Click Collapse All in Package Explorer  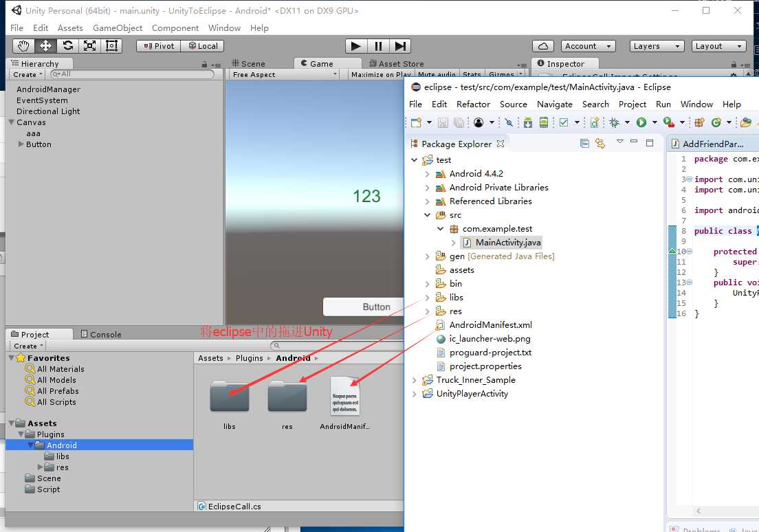pos(585,143)
